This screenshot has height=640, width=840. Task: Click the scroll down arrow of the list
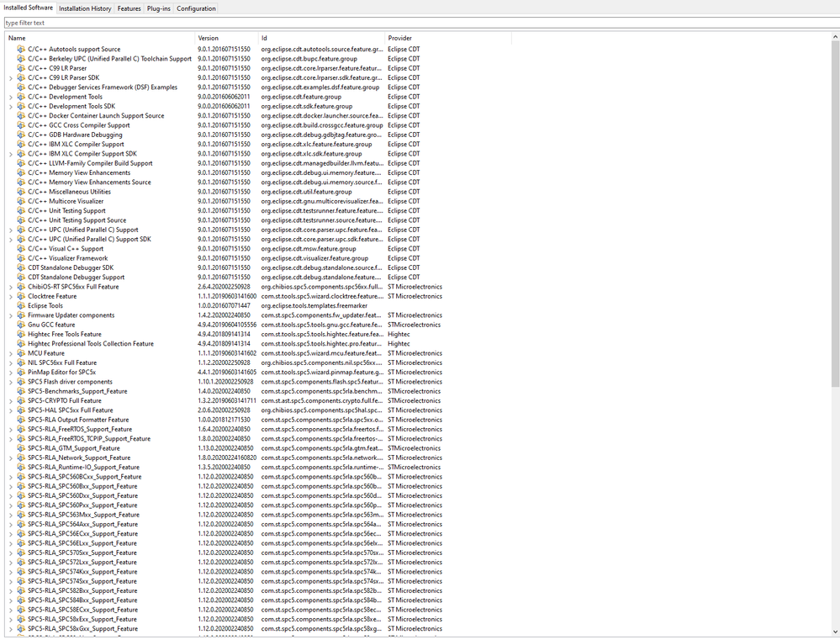click(835, 632)
